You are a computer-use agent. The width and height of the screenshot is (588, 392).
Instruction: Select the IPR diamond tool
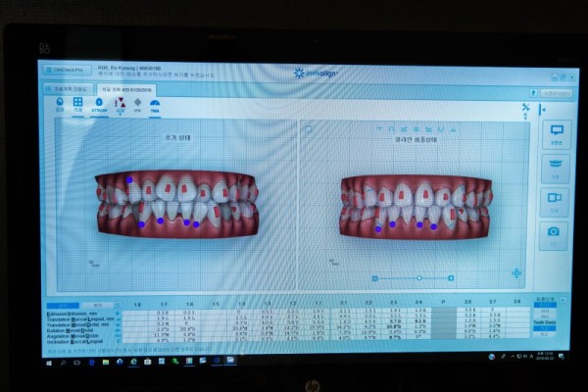click(x=137, y=106)
